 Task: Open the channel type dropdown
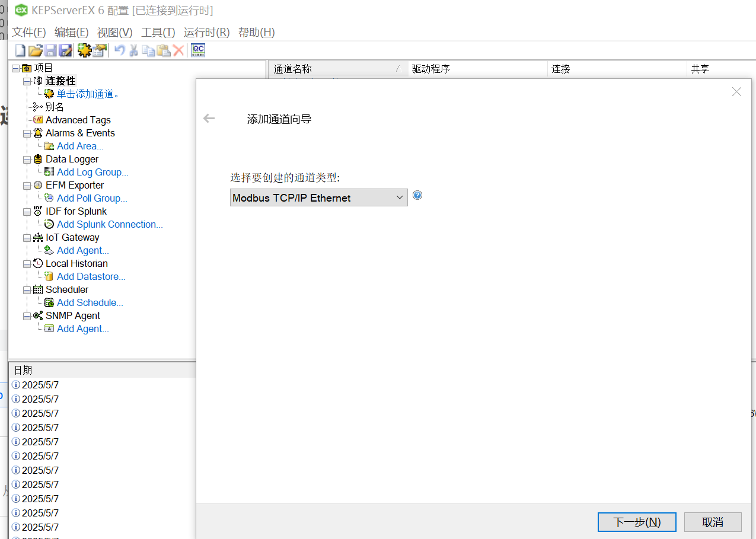click(318, 197)
